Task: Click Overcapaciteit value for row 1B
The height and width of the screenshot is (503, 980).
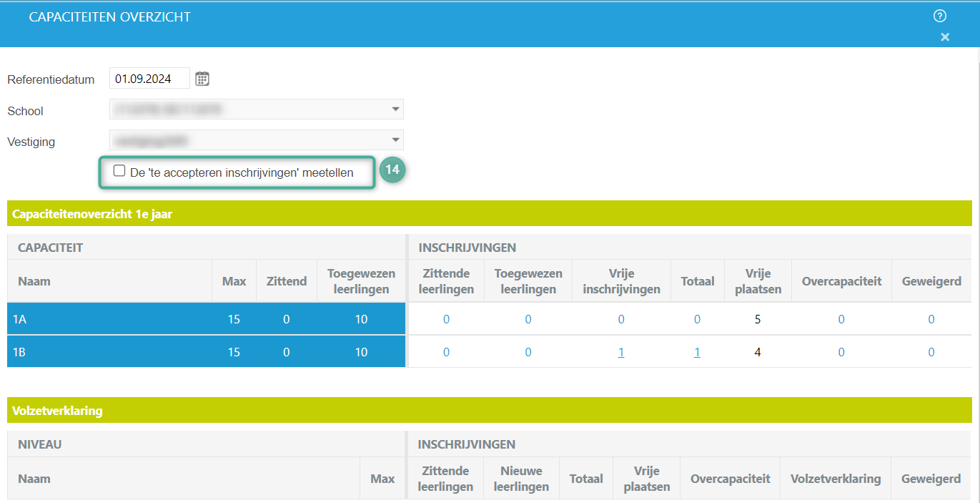Action: pyautogui.click(x=841, y=352)
